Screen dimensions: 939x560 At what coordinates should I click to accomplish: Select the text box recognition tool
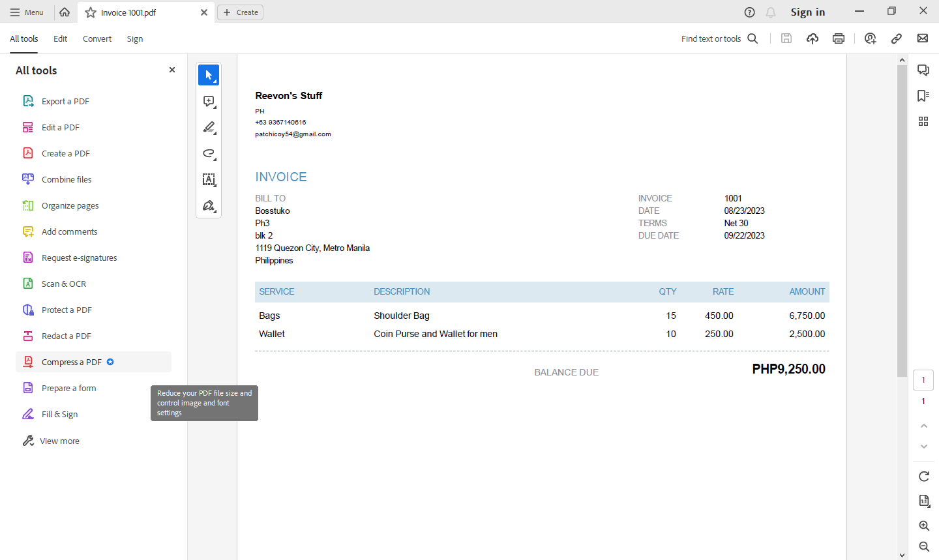pyautogui.click(x=209, y=180)
